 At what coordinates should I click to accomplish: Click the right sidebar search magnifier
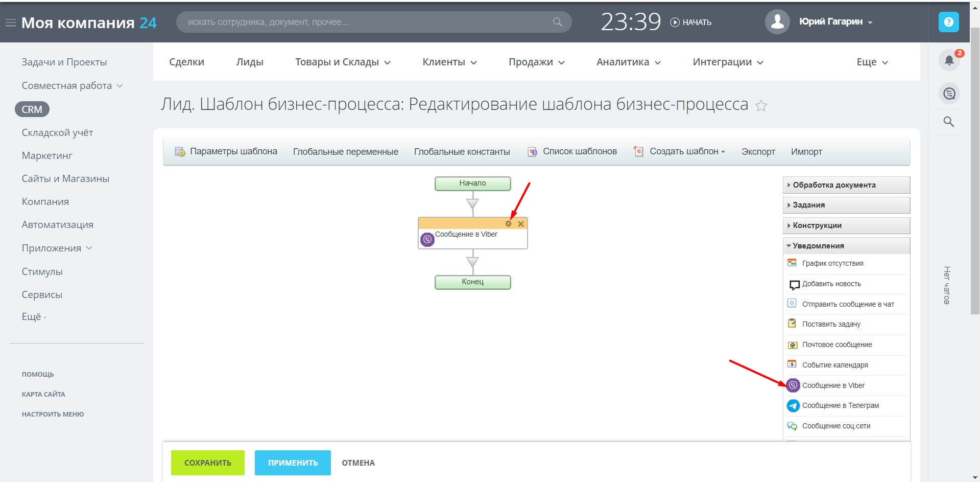click(x=948, y=122)
